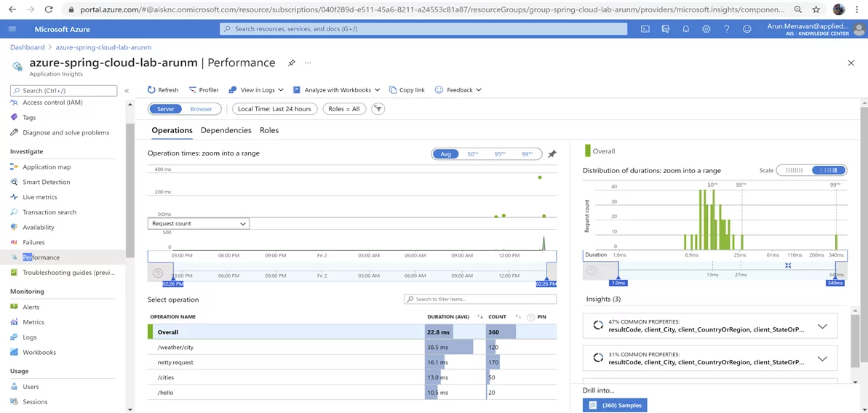Screen dimensions: 868x413
Task: Open Transaction search in sidebar
Action: tap(49, 212)
